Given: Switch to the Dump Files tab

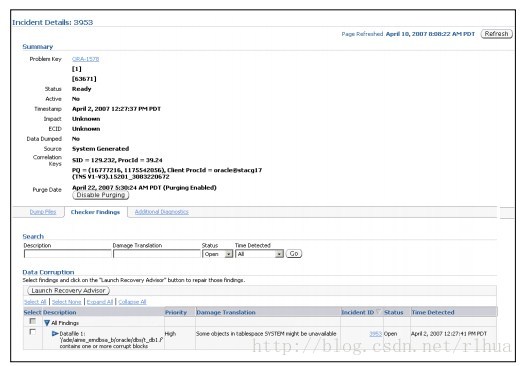Looking at the screenshot, I should tap(43, 212).
